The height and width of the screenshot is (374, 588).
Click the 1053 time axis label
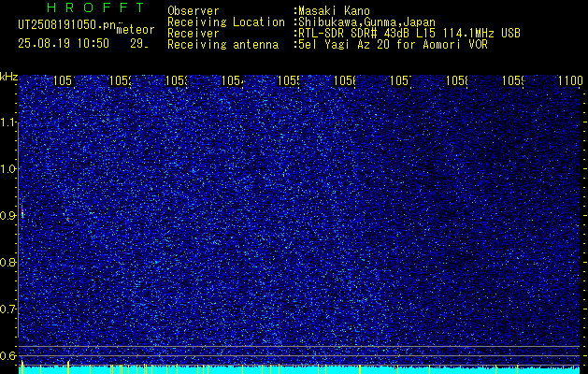coord(177,80)
